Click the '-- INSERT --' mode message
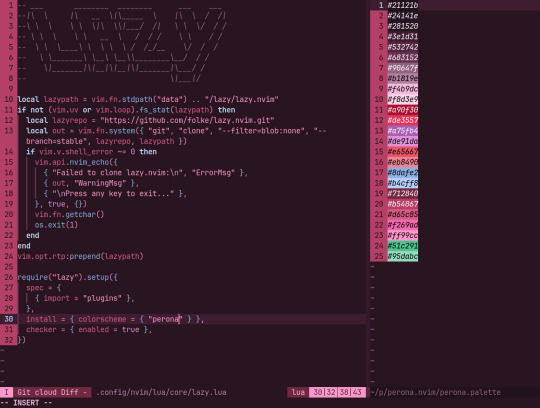Screen dimensions: 540x408 click(26, 403)
